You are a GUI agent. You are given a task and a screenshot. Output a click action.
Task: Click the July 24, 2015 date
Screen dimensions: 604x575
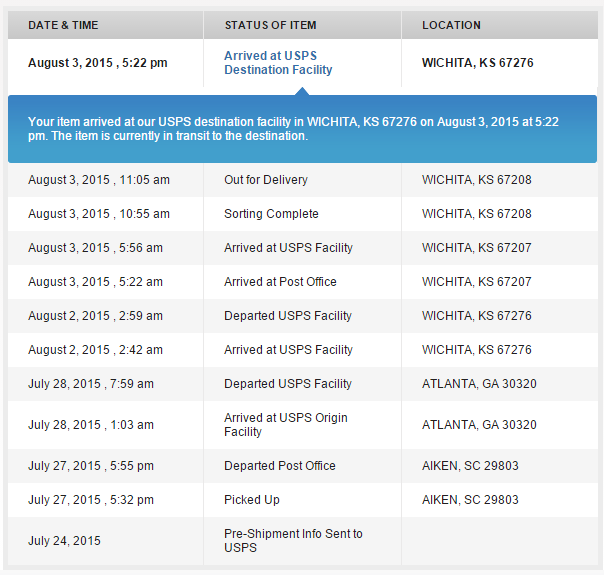[x=64, y=541]
